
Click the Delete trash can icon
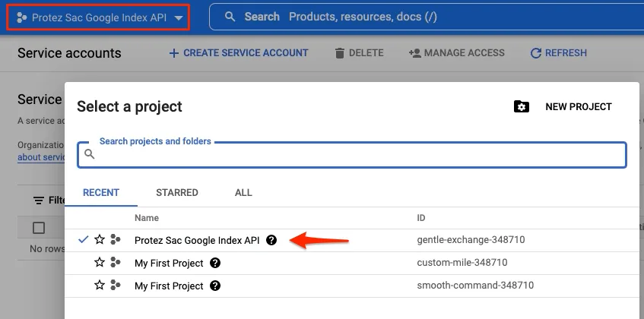coord(340,53)
